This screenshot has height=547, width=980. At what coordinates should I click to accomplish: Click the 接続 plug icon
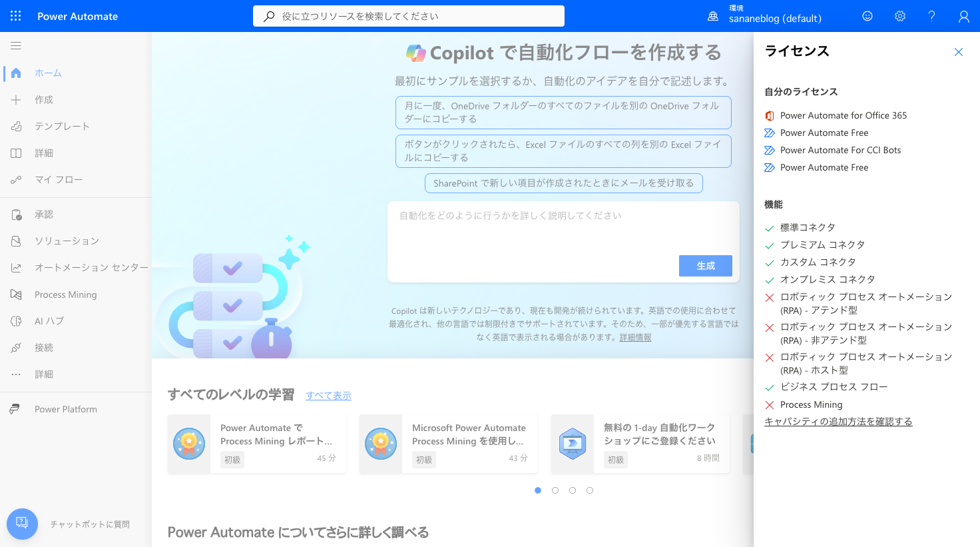tap(16, 348)
